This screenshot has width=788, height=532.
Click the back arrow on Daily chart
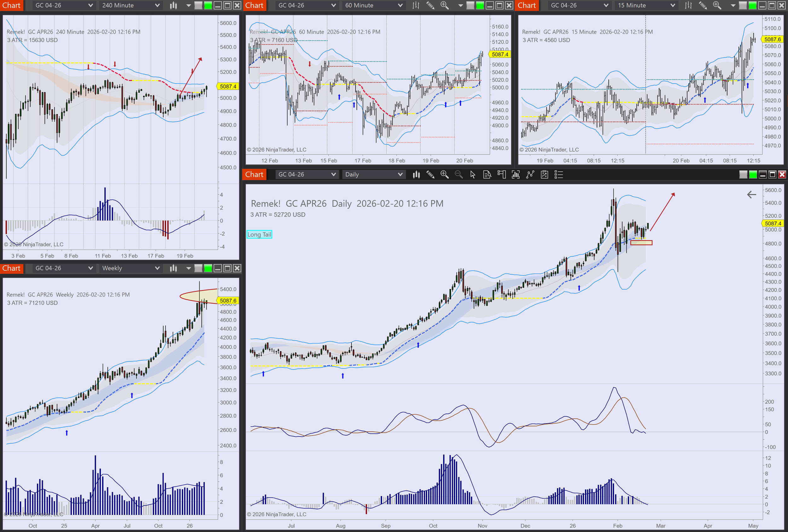point(751,195)
